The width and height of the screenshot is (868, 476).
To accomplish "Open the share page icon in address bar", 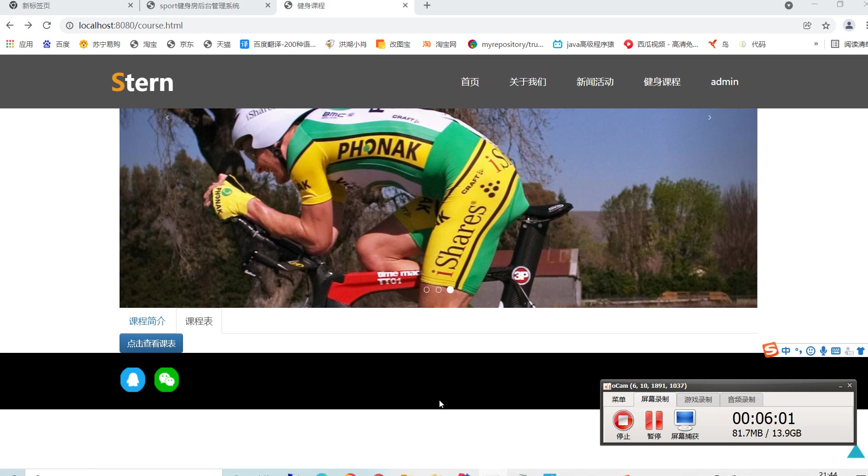I will (x=807, y=25).
